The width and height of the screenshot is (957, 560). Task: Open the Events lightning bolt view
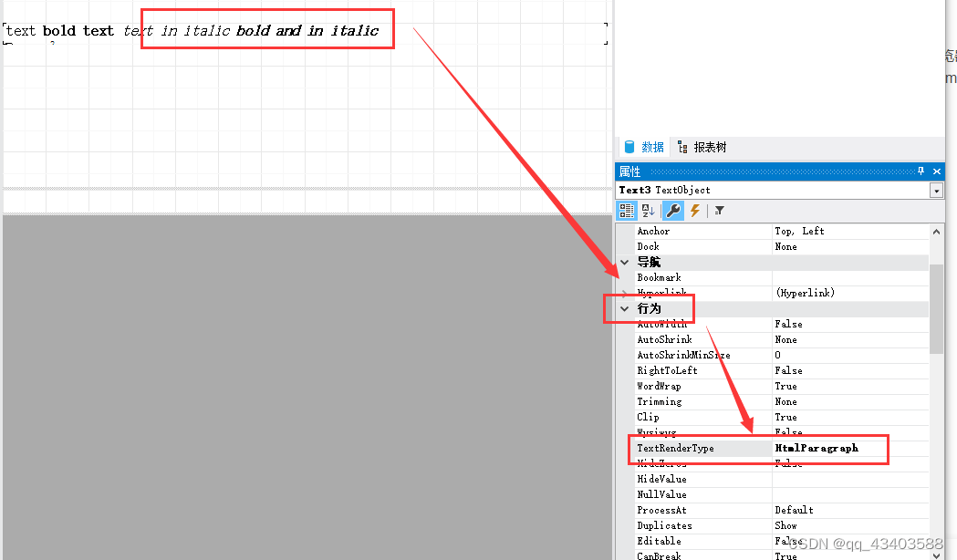coord(694,211)
